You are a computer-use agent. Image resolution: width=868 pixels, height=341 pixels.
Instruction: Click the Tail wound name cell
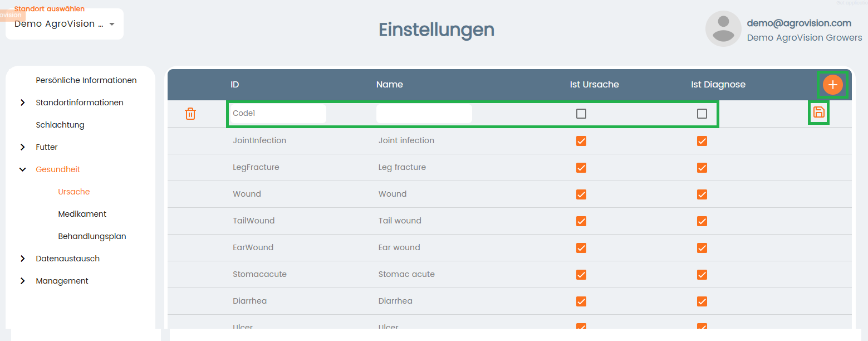(400, 221)
